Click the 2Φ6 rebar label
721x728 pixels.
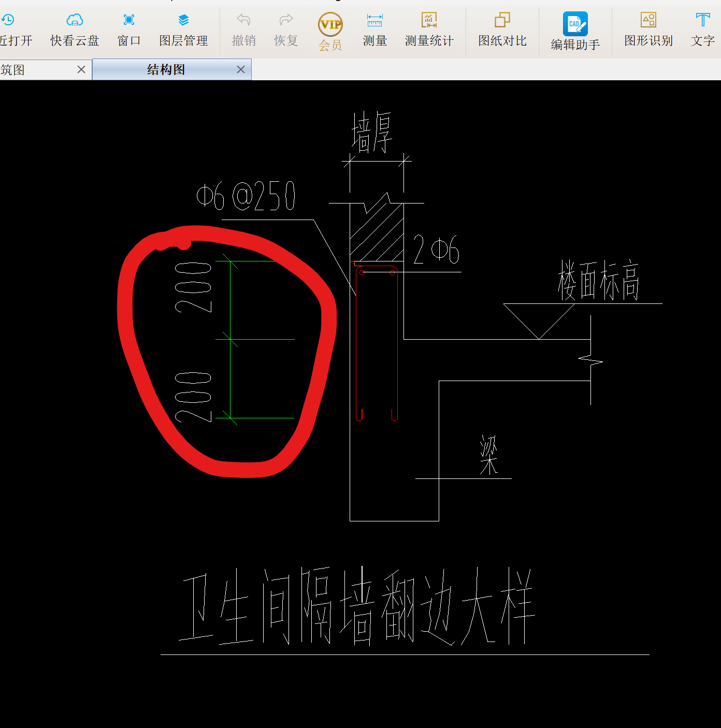pyautogui.click(x=436, y=250)
